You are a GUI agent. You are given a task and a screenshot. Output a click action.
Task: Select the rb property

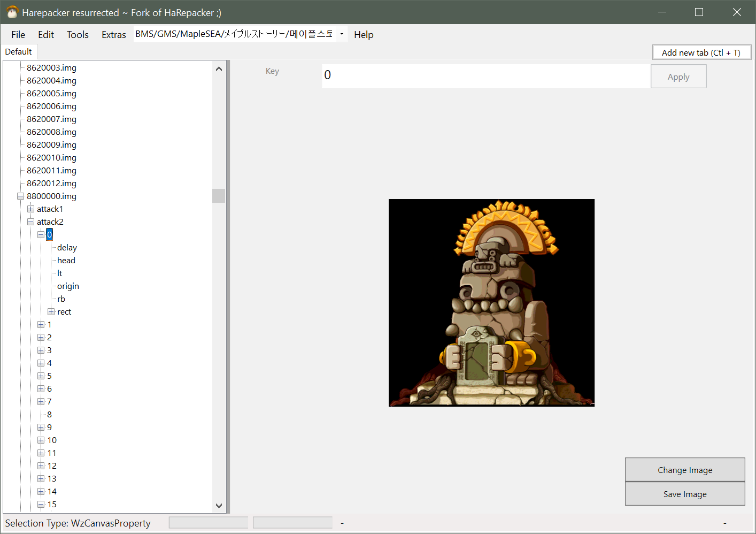point(61,299)
